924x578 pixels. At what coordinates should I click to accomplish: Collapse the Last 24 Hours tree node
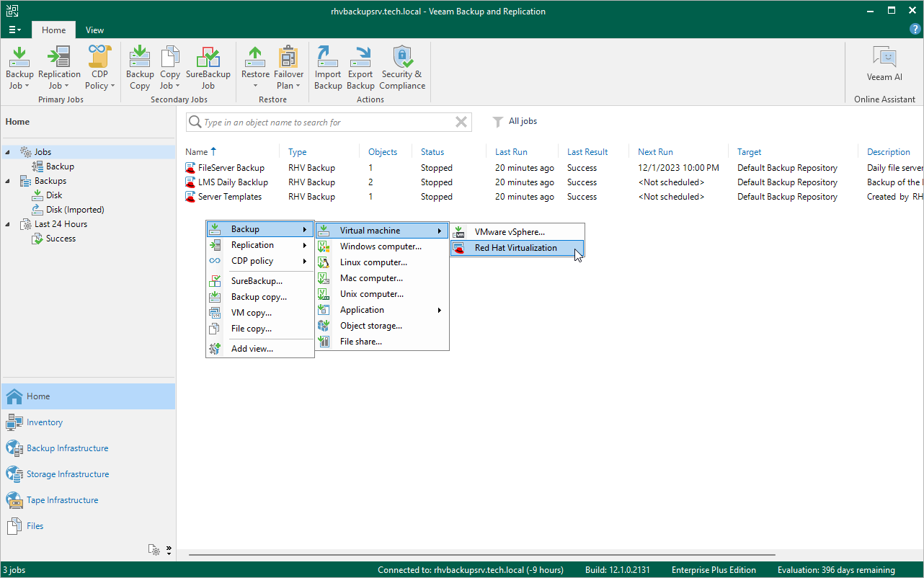coord(9,224)
